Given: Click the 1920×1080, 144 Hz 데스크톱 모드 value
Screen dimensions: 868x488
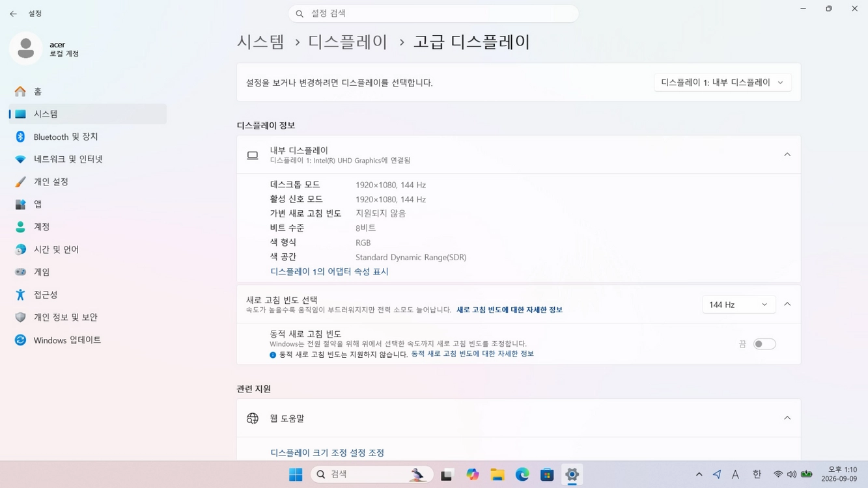Looking at the screenshot, I should click(x=391, y=185).
